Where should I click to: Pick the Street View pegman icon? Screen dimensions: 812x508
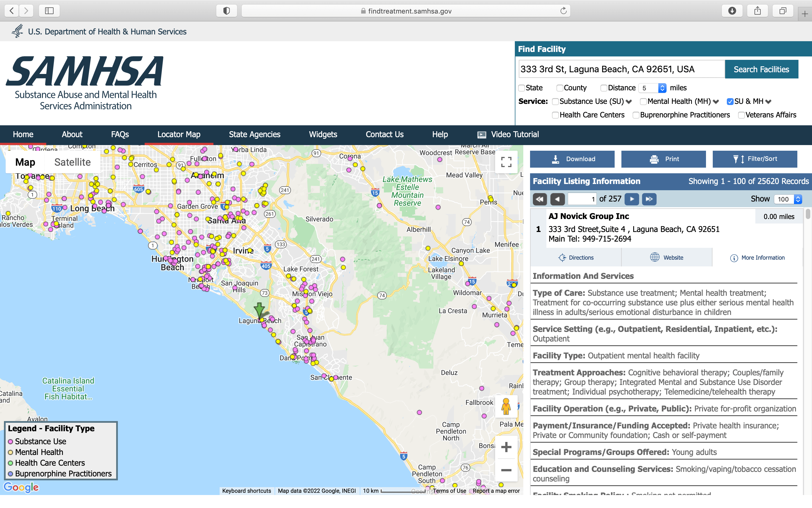click(x=506, y=406)
